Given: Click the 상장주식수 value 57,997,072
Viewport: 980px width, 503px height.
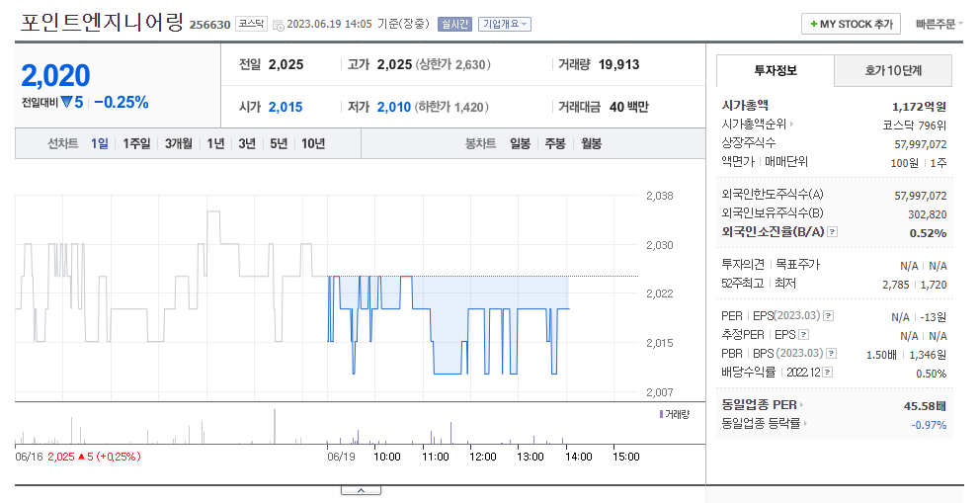Looking at the screenshot, I should click(x=920, y=144).
